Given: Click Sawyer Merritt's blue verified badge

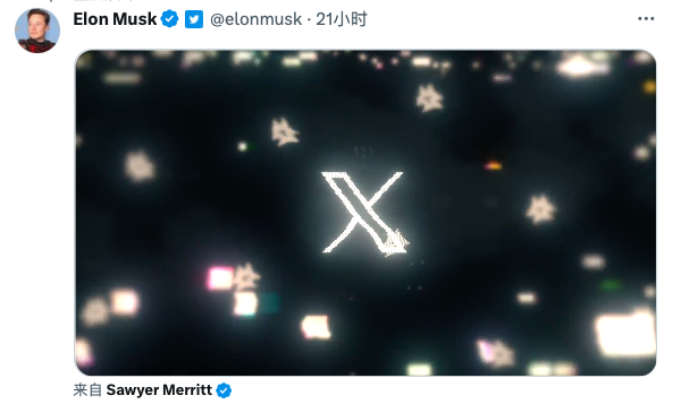Looking at the screenshot, I should coord(224,390).
